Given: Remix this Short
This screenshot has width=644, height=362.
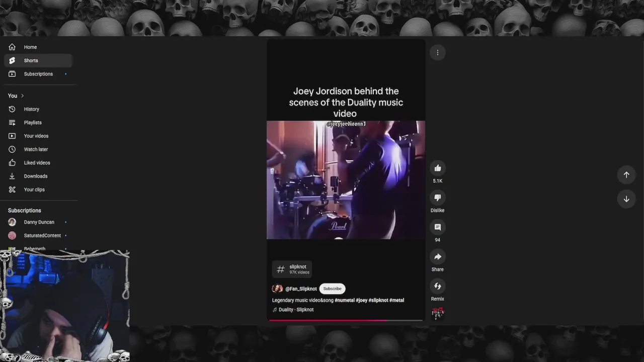Looking at the screenshot, I should (438, 286).
